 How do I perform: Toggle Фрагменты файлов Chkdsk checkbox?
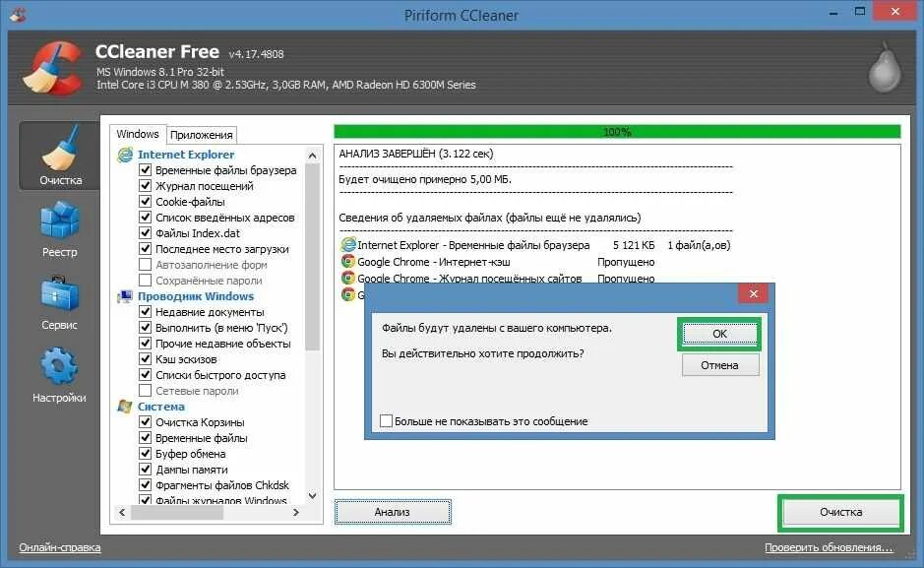click(145, 485)
